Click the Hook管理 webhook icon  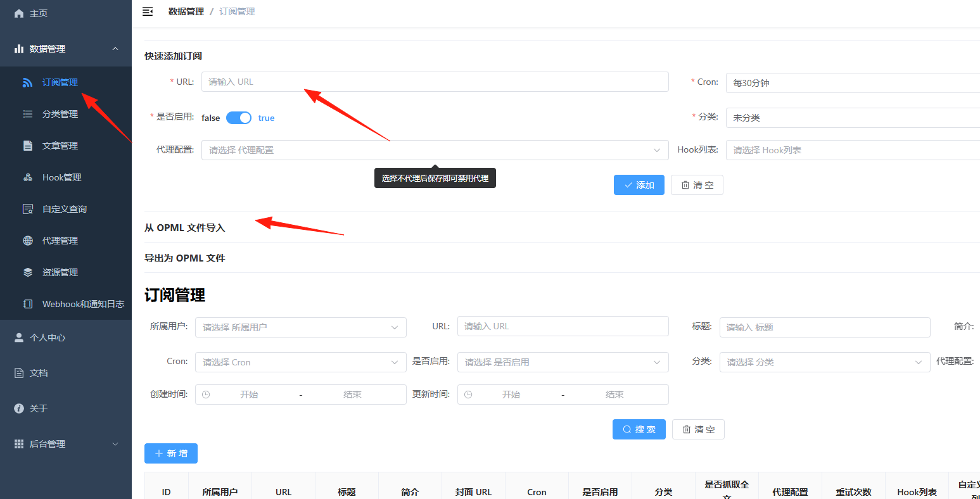28,177
